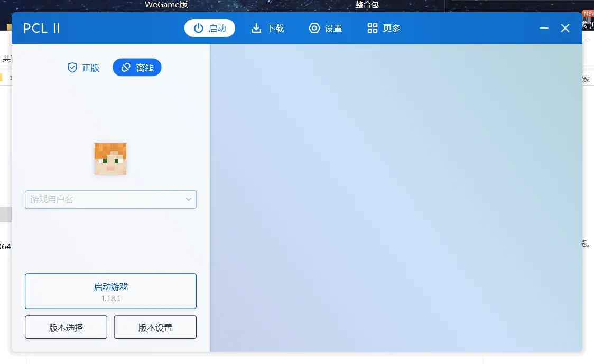Click the hexagon settings icon beside 设置

[314, 28]
